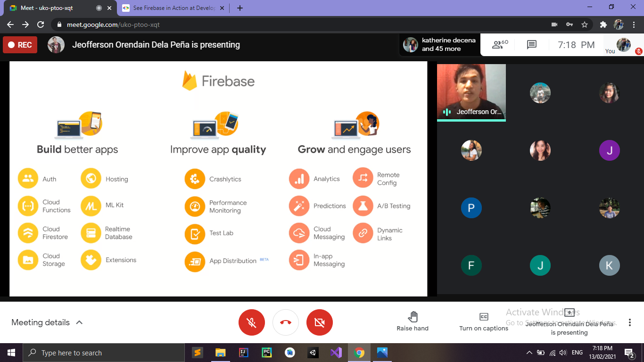Click the Extensions icon
The width and height of the screenshot is (644, 362).
click(x=91, y=260)
